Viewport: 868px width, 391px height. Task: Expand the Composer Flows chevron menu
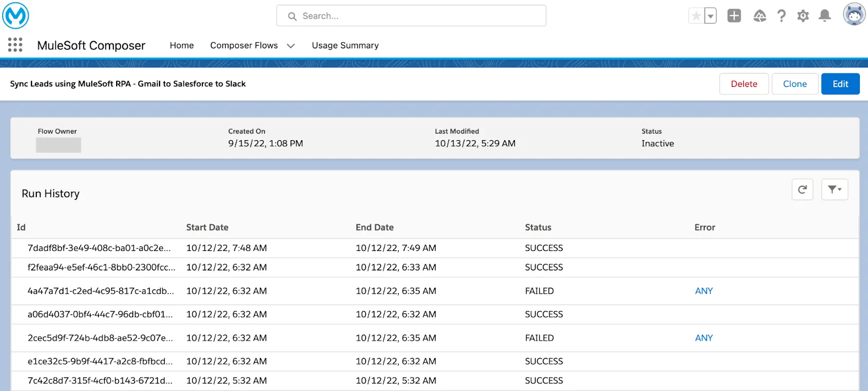(x=291, y=46)
